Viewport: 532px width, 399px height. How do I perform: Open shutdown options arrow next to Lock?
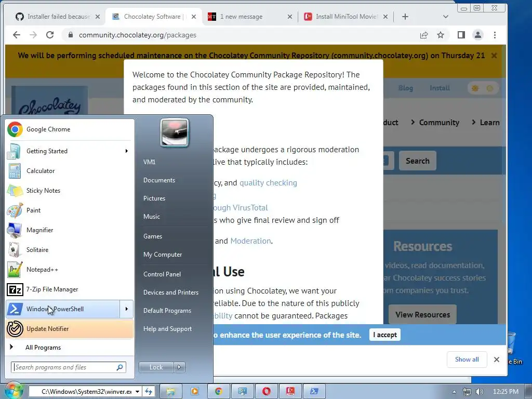(x=179, y=367)
